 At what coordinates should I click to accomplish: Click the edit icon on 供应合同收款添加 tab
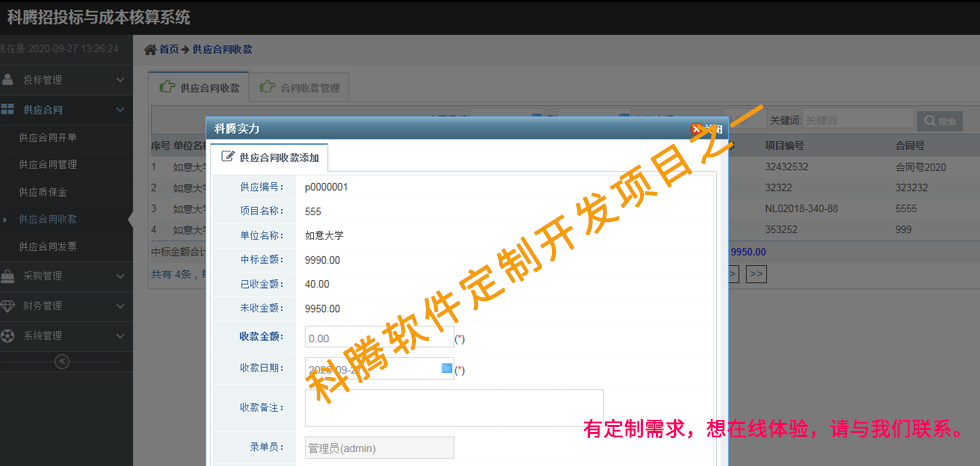pos(228,157)
